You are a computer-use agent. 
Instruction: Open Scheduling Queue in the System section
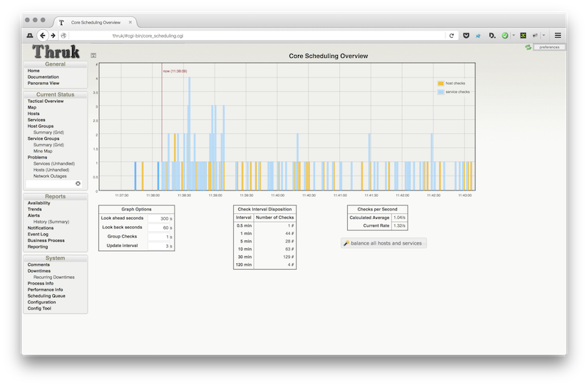click(46, 296)
